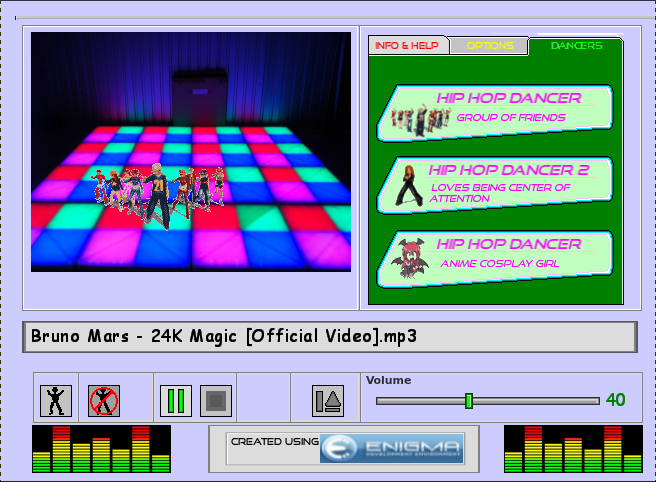This screenshot has height=482, width=656.
Task: Adjust the Volume slider handle
Action: click(469, 401)
